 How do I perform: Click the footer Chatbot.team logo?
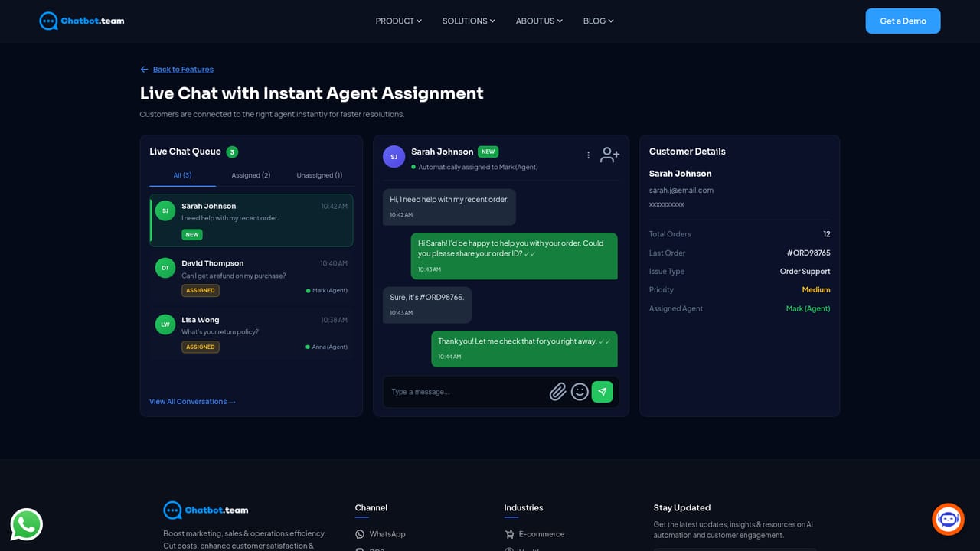206,510
